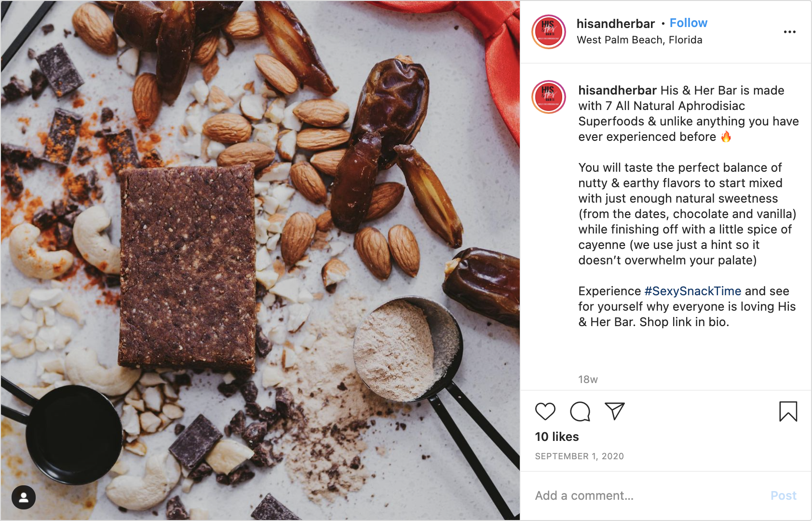Screen dimensions: 812x521
Task: Click the Post comment button
Action: [x=784, y=495]
